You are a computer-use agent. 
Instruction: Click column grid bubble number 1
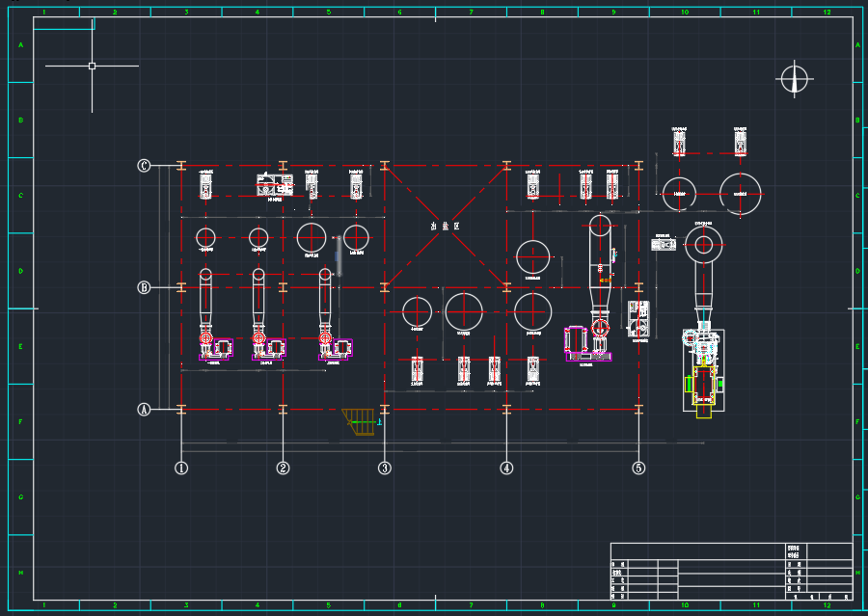pyautogui.click(x=180, y=469)
